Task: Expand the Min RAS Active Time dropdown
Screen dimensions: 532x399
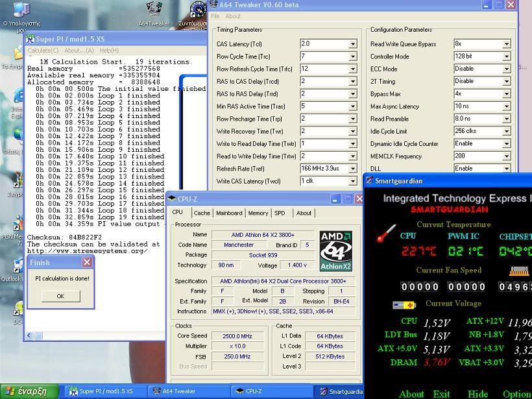Action: tap(353, 106)
